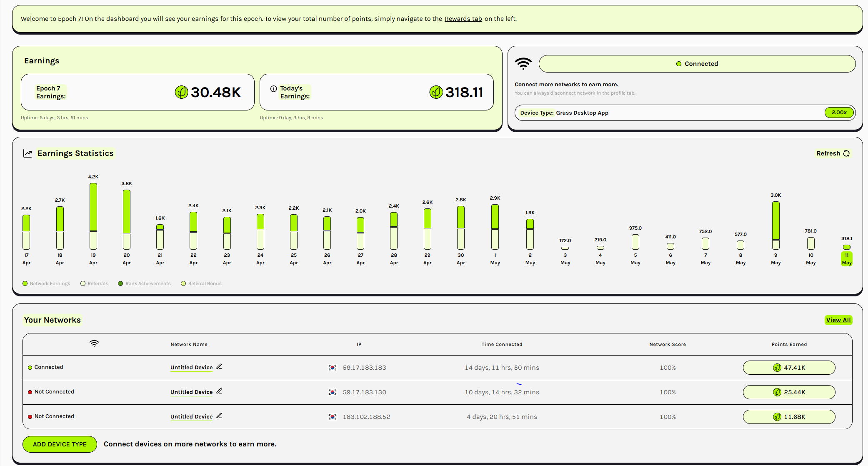Click the Network Score column header

click(668, 344)
